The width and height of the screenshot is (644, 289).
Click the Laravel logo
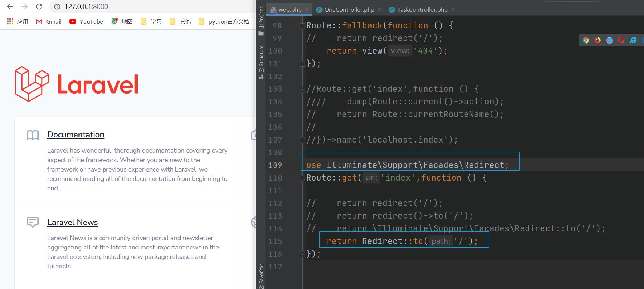tap(76, 84)
